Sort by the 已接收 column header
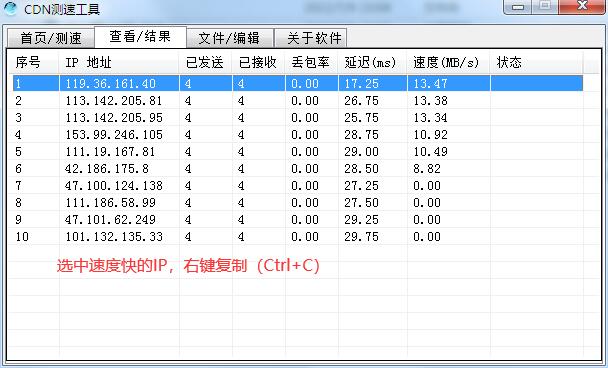This screenshot has height=368, width=608. tap(259, 62)
